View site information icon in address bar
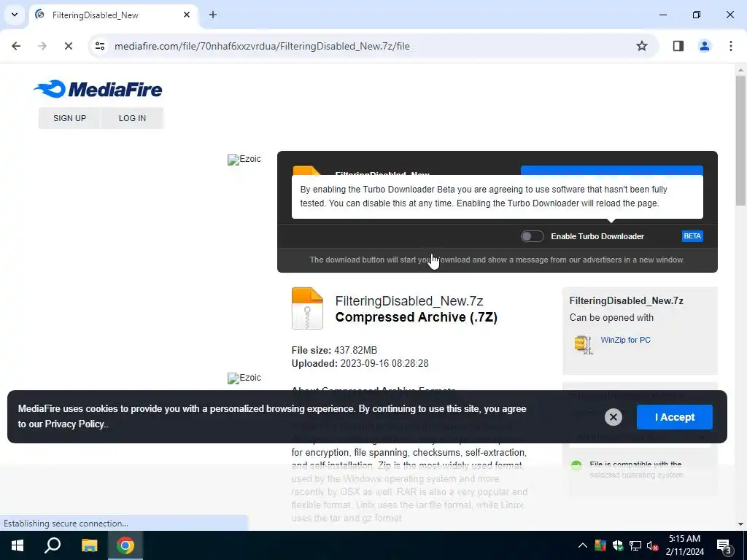Screen dimensions: 747x560 pyautogui.click(x=99, y=46)
